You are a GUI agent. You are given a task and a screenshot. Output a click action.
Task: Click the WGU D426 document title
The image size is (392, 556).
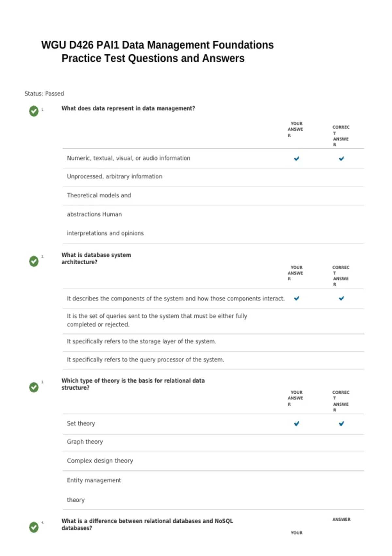point(157,51)
